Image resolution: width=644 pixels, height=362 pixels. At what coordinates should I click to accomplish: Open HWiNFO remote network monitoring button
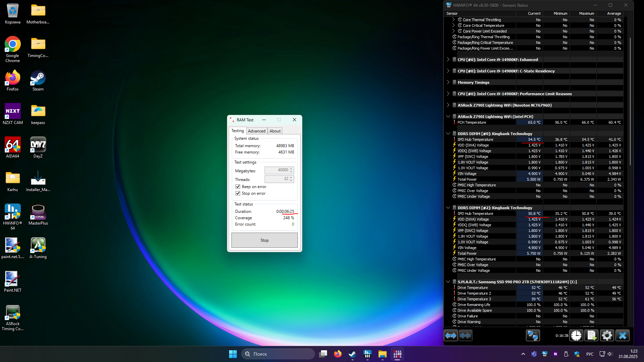[x=533, y=336]
